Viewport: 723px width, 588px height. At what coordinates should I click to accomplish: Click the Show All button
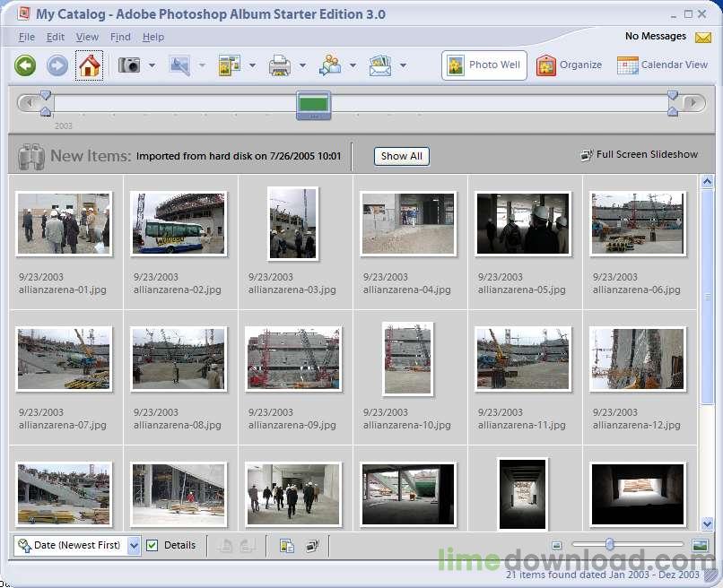(x=401, y=156)
